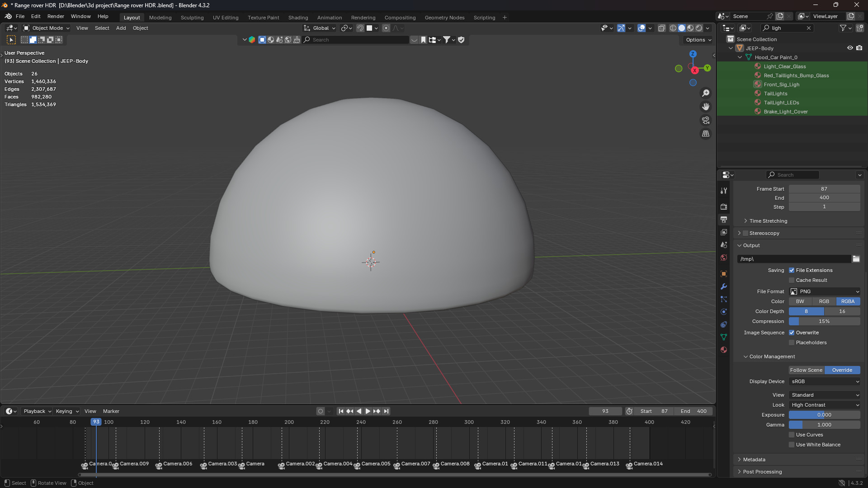Screen dimensions: 868x488
Task: Switch to the Shading workspace tab
Action: [x=298, y=18]
